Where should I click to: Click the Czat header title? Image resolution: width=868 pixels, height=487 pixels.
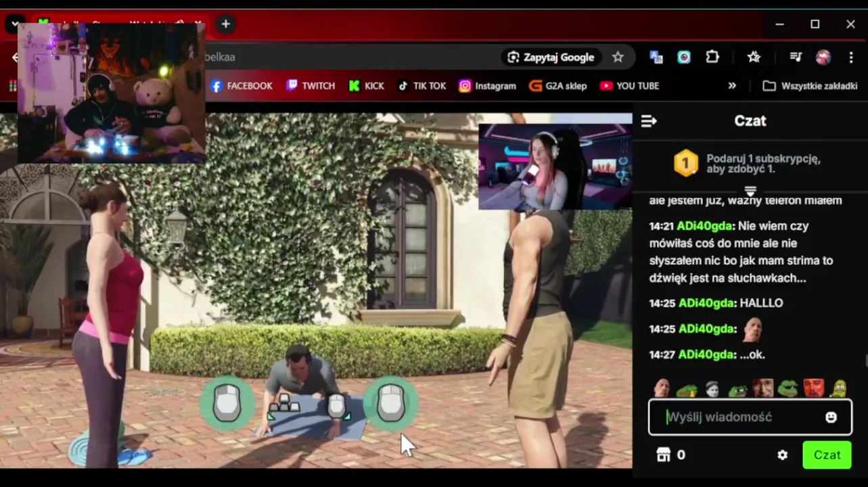pyautogui.click(x=750, y=121)
